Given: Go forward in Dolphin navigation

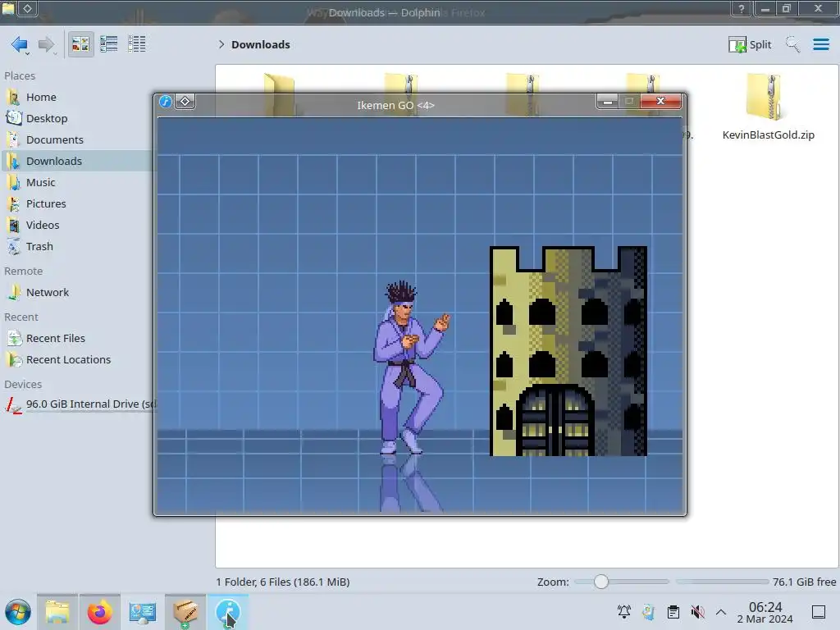Looking at the screenshot, I should [47, 44].
